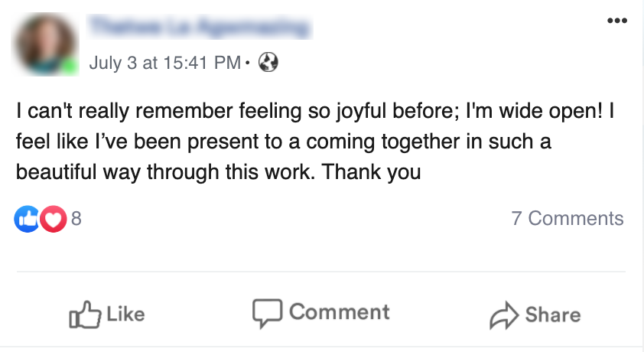This screenshot has width=644, height=352.
Task: Open the poster's profile picture
Action: pyautogui.click(x=46, y=45)
